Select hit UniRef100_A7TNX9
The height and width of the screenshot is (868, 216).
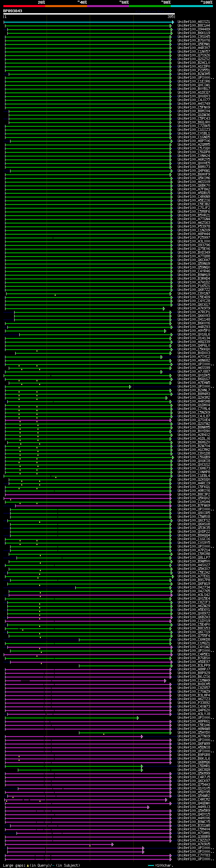point(194,736)
